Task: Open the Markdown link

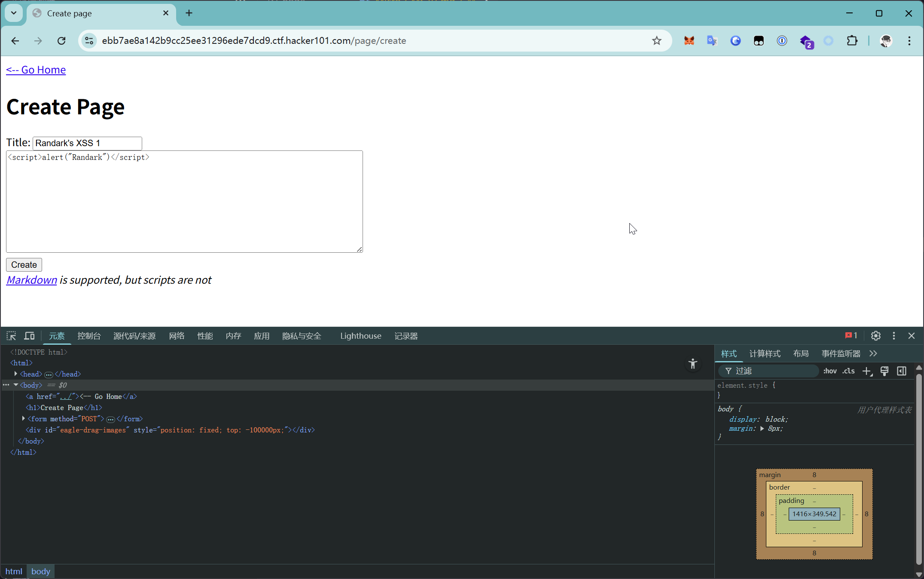Action: tap(32, 280)
